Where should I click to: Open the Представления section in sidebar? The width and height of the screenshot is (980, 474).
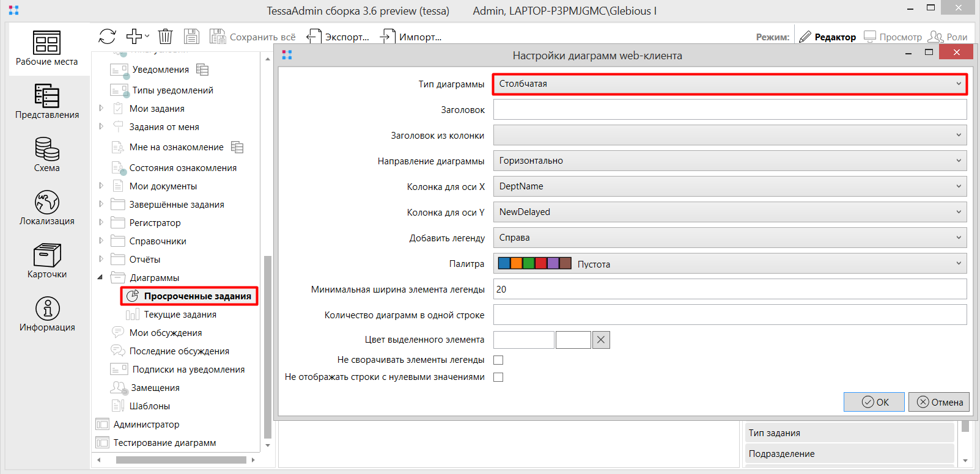(47, 101)
